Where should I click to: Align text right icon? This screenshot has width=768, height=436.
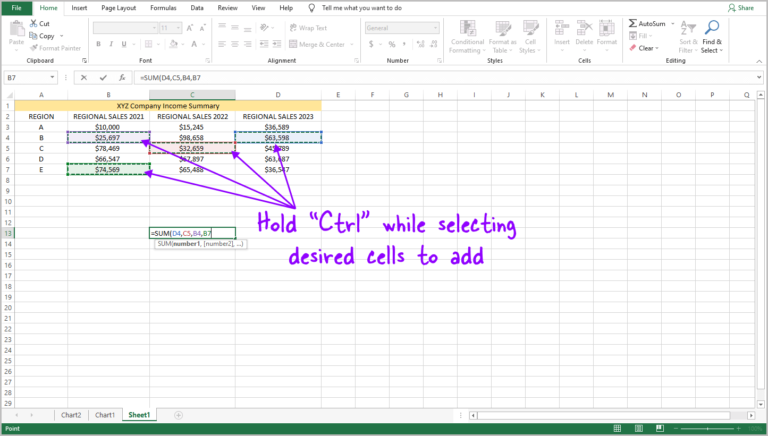coord(247,44)
